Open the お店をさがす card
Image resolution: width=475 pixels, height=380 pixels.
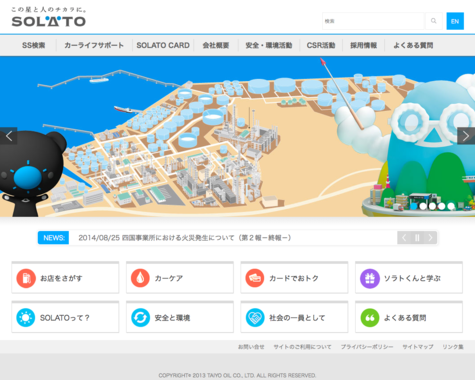(x=65, y=277)
